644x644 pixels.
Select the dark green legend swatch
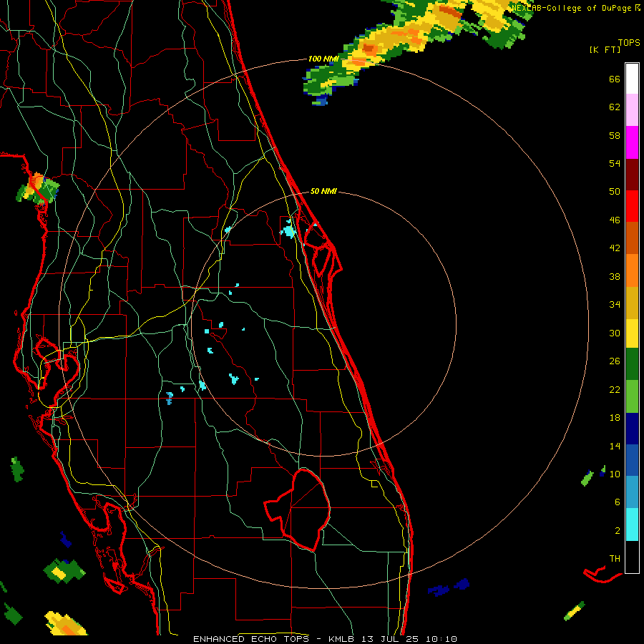coord(632,364)
